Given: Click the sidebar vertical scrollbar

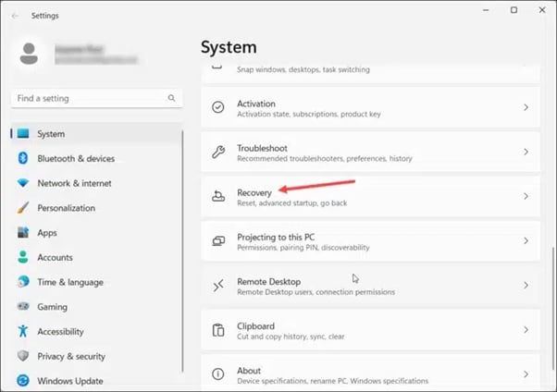Looking at the screenshot, I should [x=182, y=251].
